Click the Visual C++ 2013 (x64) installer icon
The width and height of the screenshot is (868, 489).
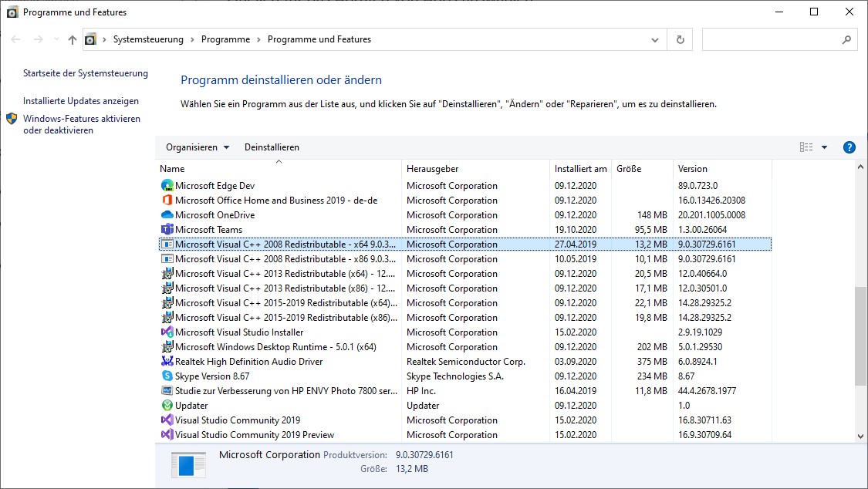click(x=167, y=273)
